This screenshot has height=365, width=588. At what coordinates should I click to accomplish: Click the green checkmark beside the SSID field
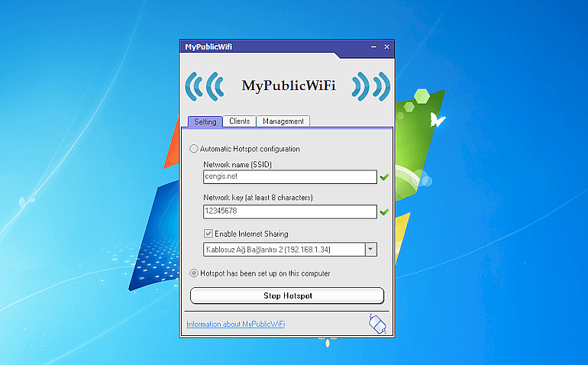[384, 177]
